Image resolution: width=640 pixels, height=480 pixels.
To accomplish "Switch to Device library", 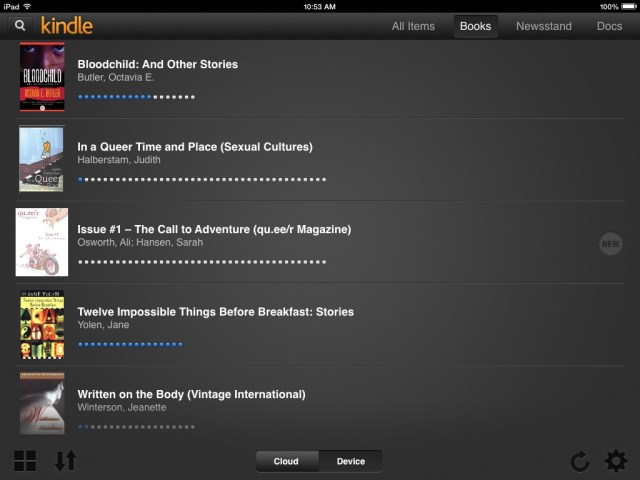I will [x=351, y=461].
